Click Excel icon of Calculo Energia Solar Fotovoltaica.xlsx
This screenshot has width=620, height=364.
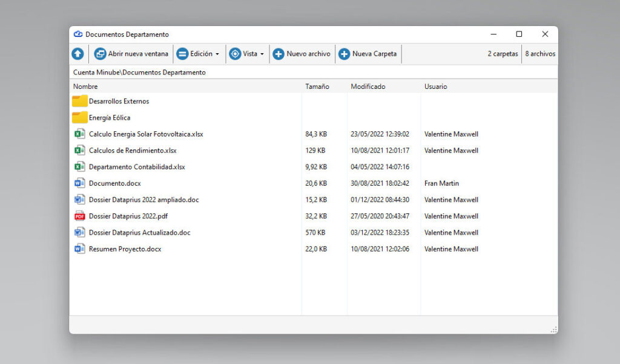coord(79,134)
